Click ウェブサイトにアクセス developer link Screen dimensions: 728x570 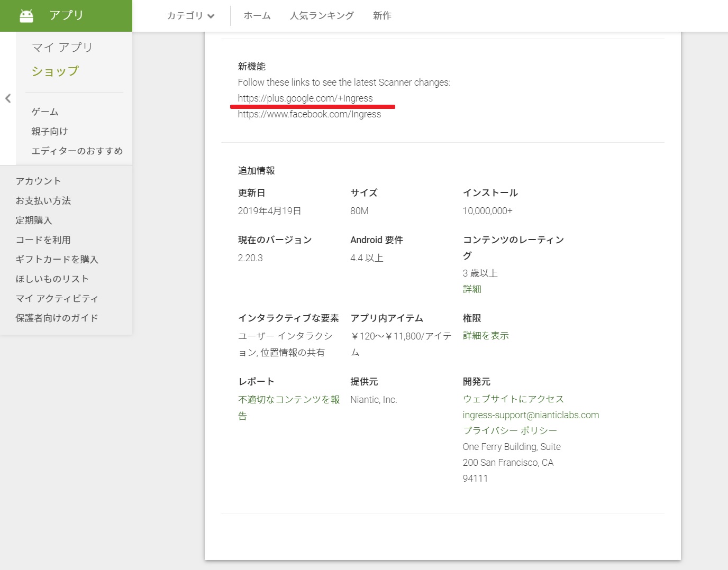513,399
